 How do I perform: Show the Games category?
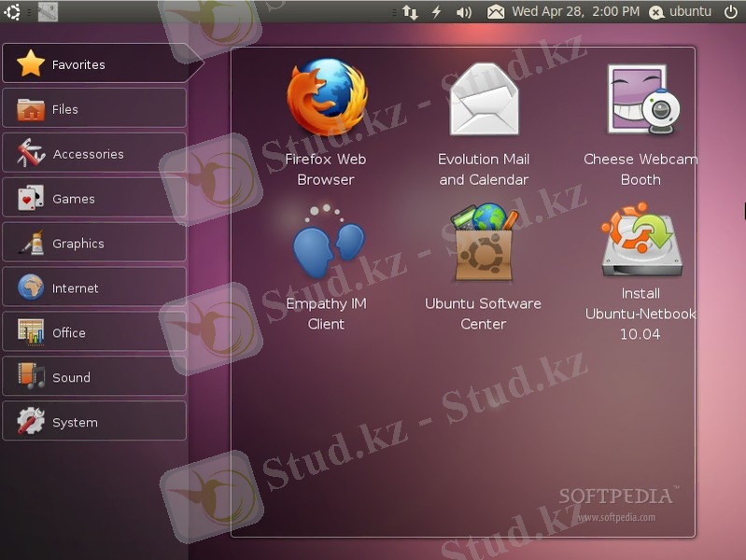[x=94, y=199]
